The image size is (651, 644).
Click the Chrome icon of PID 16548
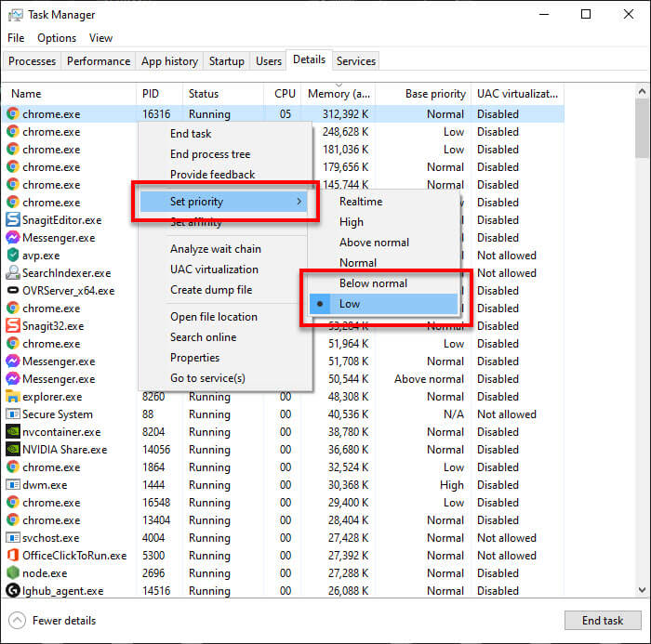point(13,502)
